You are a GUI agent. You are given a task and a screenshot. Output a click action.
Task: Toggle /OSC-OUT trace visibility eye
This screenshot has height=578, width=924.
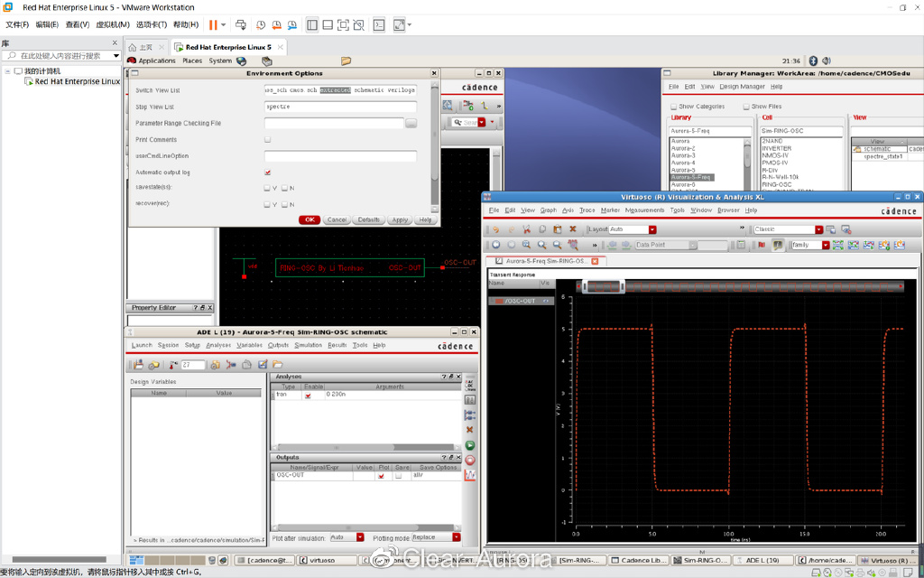coord(546,302)
